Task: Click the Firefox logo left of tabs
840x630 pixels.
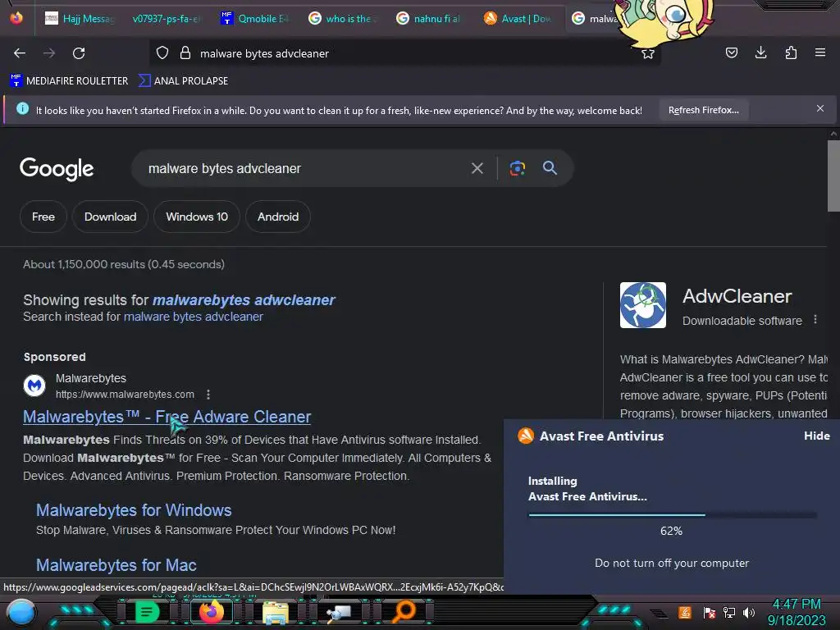Action: (16, 18)
